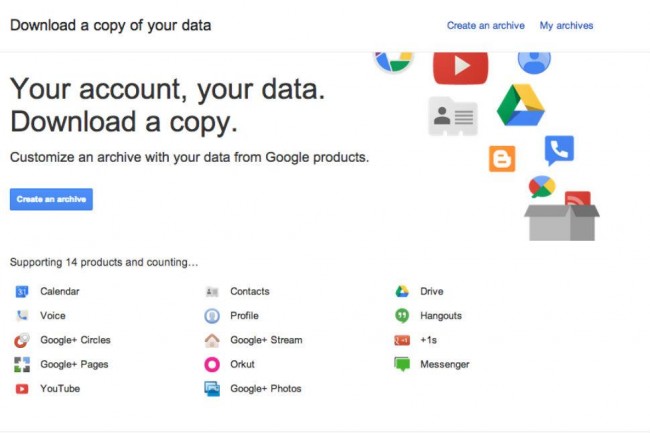Click the large YouTube play illustration
The image size is (650, 433).
tap(460, 66)
